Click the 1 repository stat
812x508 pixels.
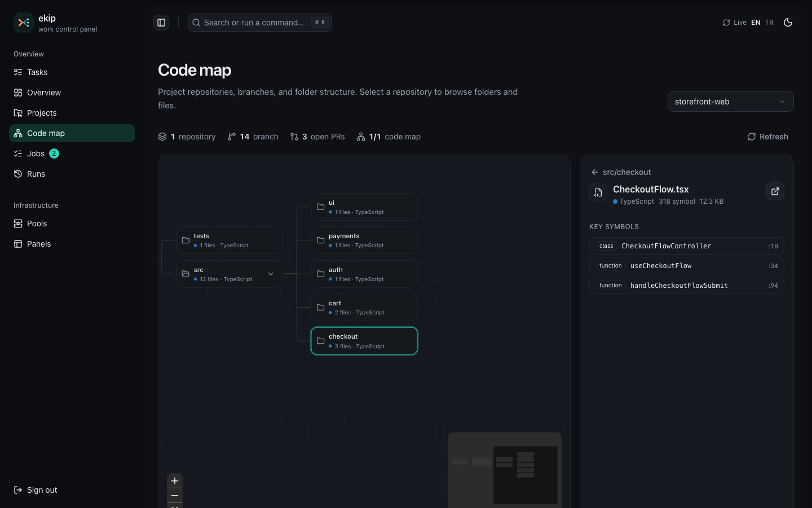tap(187, 137)
